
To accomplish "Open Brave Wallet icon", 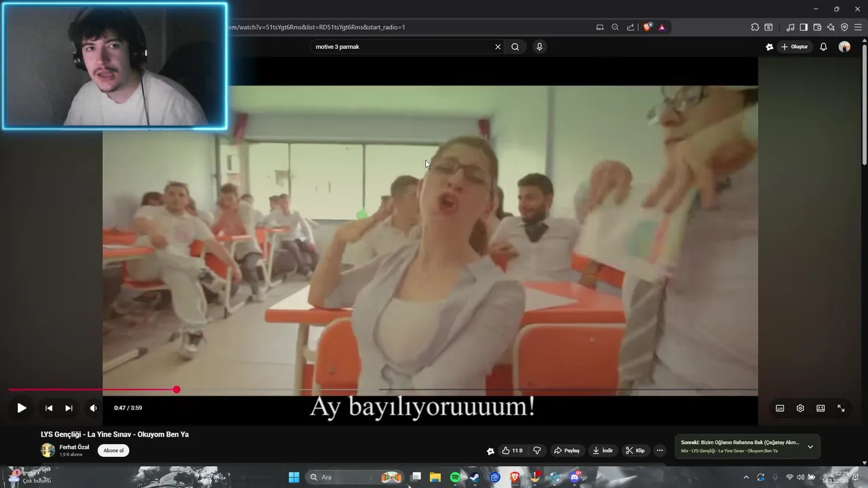I will coord(817,27).
